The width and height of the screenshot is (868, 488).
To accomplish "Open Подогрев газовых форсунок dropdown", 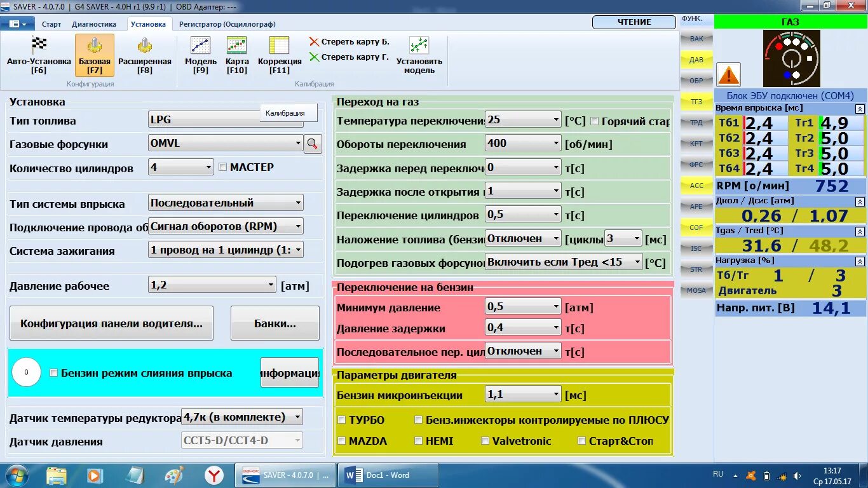I will (564, 261).
